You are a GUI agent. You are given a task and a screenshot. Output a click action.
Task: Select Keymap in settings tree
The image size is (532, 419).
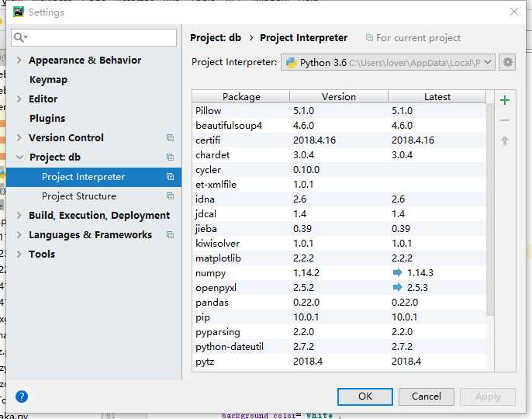48,79
